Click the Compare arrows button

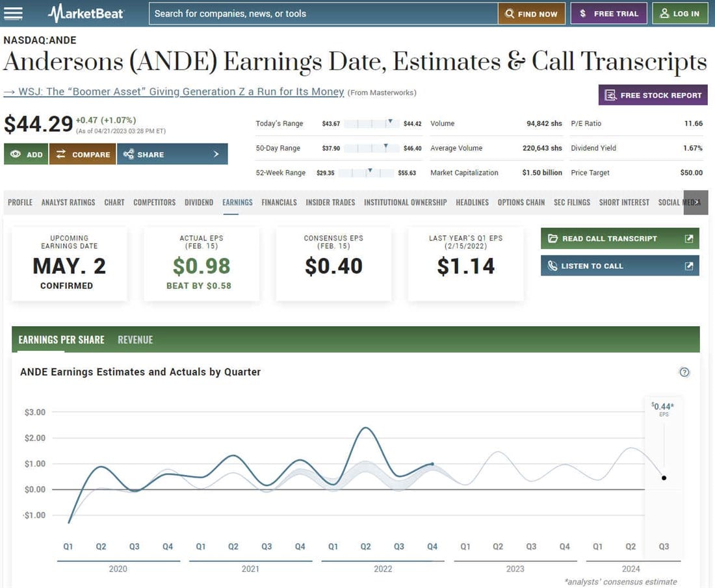[83, 155]
